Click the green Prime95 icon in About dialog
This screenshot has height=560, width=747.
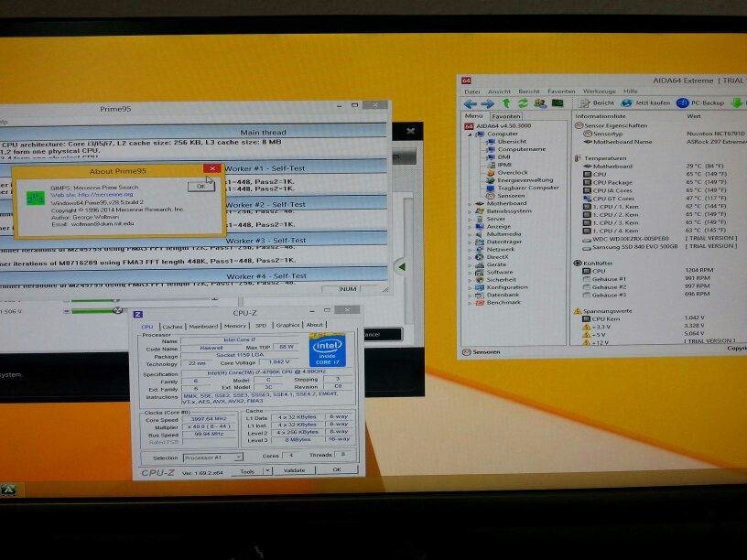(x=36, y=198)
